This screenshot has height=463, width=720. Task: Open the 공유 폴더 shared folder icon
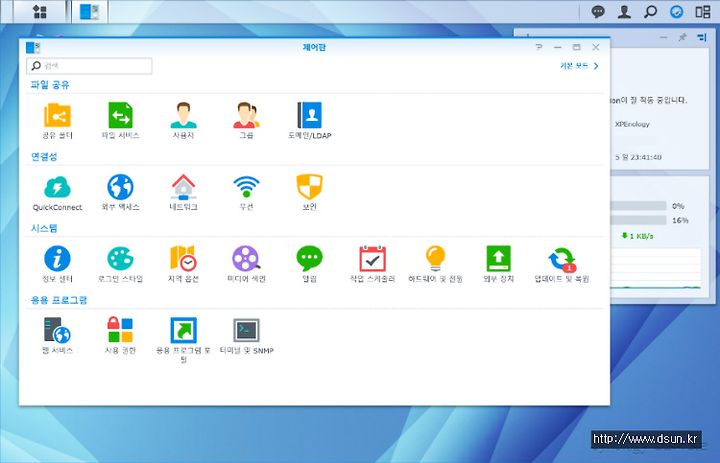tap(57, 115)
